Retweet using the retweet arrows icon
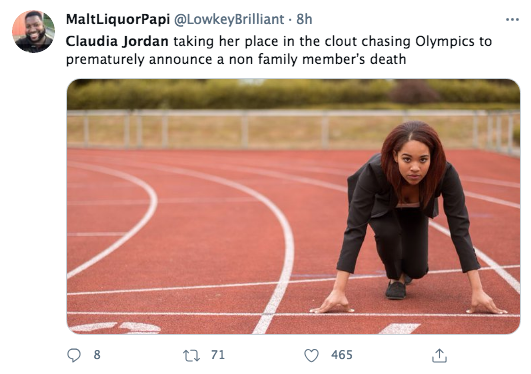 (191, 356)
